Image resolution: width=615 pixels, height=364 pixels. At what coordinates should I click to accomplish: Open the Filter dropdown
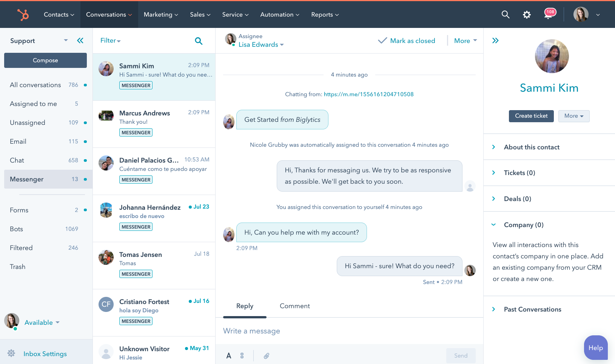click(x=110, y=41)
